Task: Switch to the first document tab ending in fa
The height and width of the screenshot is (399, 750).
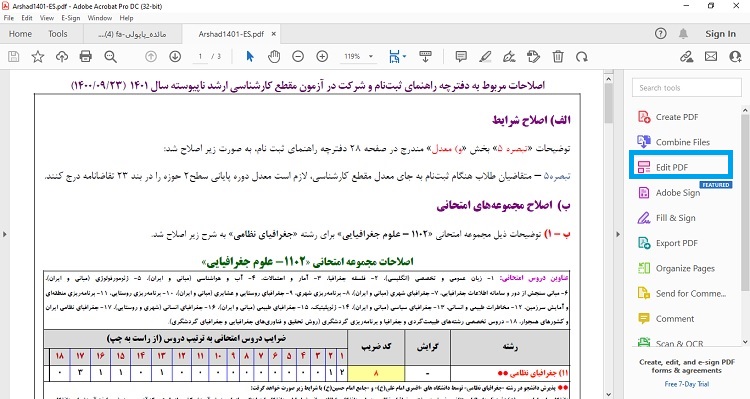Action: click(132, 34)
